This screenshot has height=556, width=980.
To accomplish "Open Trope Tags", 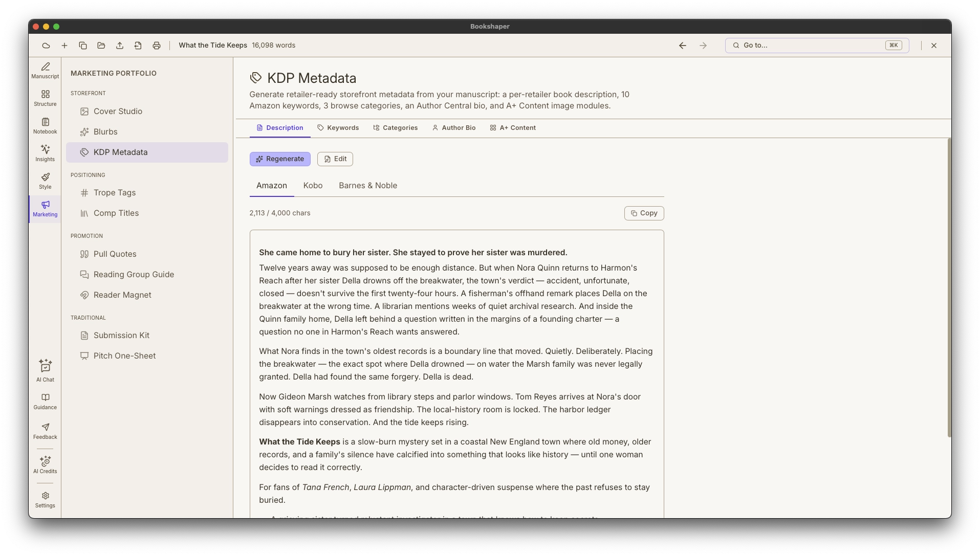I will [147, 193].
